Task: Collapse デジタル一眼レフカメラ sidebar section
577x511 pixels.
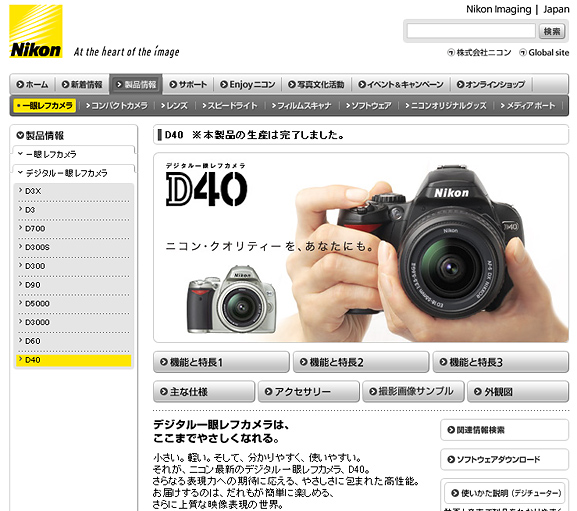Action: (74, 173)
